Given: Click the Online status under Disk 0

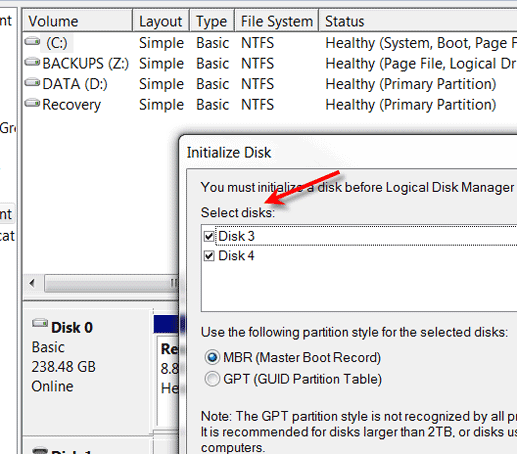Looking at the screenshot, I should (52, 386).
